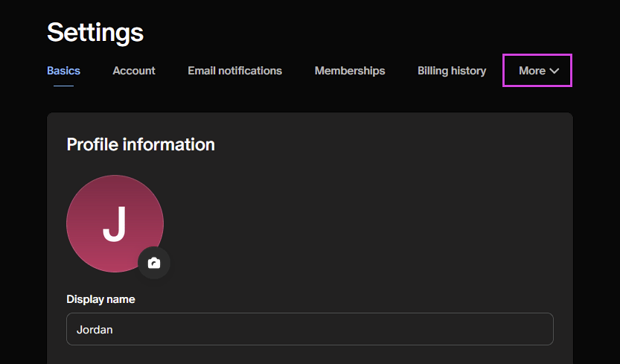This screenshot has height=364, width=620.
Task: Select the Memberships tab
Action: pos(350,71)
